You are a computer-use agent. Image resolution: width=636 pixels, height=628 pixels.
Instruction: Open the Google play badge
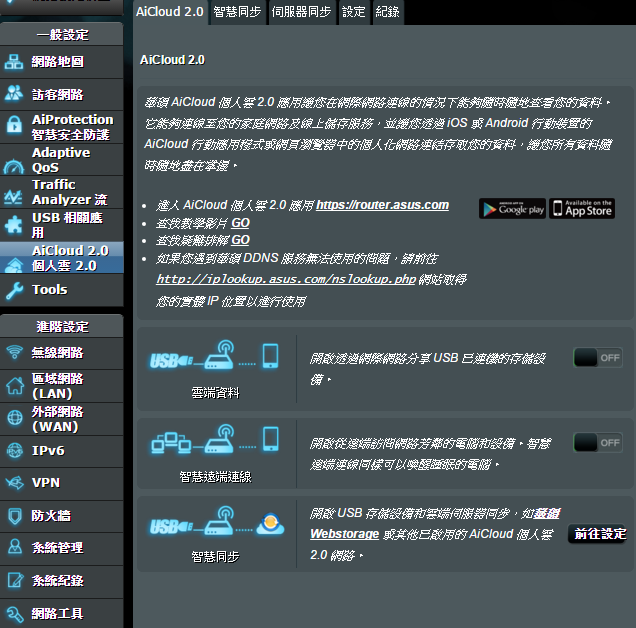click(512, 209)
